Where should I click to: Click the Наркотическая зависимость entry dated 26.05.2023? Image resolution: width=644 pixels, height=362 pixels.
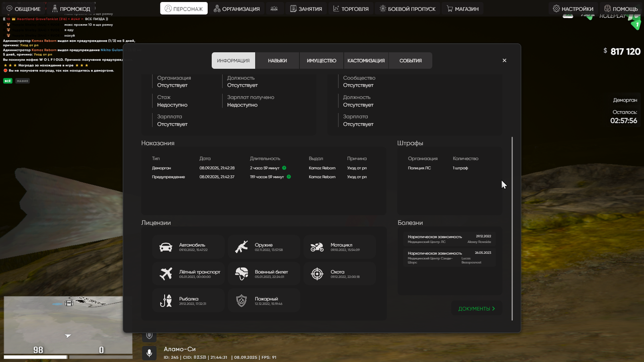[x=449, y=257]
